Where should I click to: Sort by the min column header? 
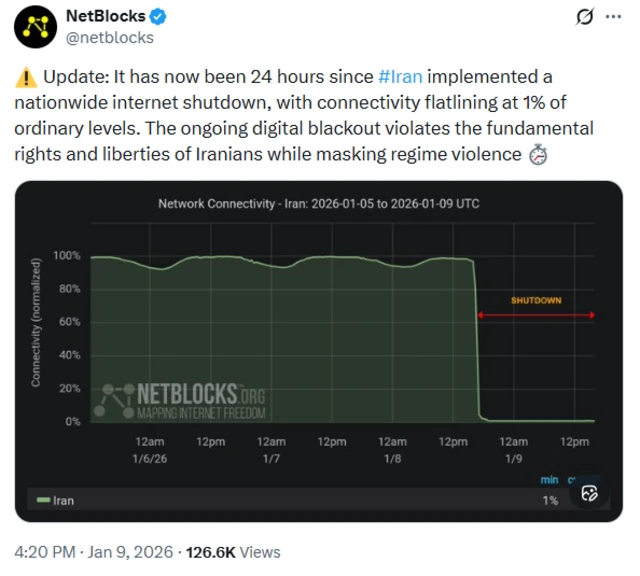tap(549, 480)
